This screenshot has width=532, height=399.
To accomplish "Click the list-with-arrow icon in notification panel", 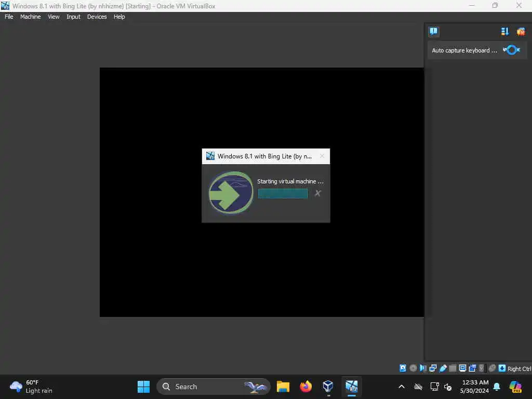I will click(x=505, y=32).
